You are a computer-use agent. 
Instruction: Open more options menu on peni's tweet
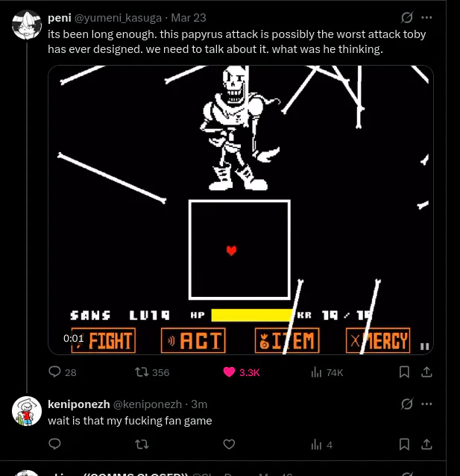coord(426,18)
